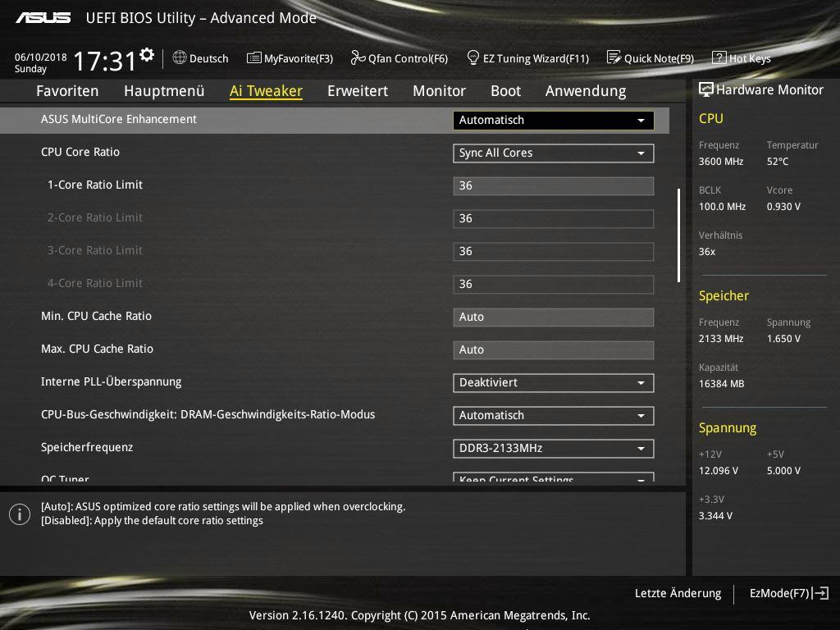Viewport: 840px width, 630px height.
Task: Click the 12.096 V reading
Action: (719, 470)
